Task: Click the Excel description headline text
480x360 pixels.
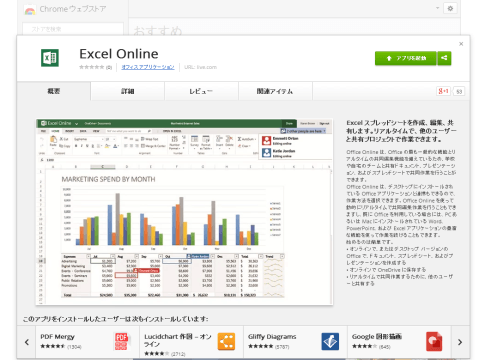Action: pos(401,131)
